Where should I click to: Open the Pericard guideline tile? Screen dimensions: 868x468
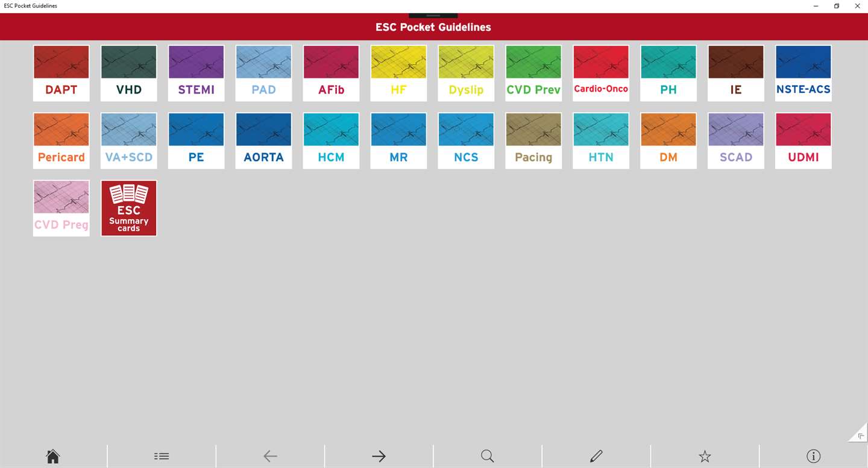click(61, 141)
